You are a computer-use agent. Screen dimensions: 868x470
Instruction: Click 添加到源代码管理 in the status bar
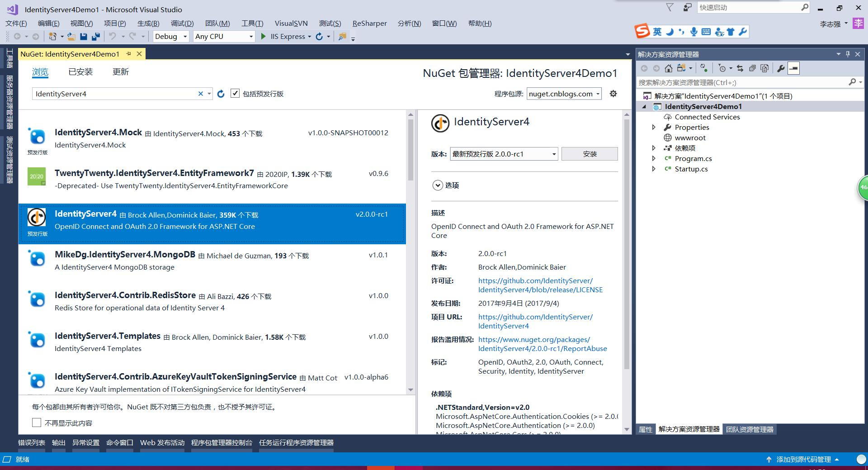[803, 459]
